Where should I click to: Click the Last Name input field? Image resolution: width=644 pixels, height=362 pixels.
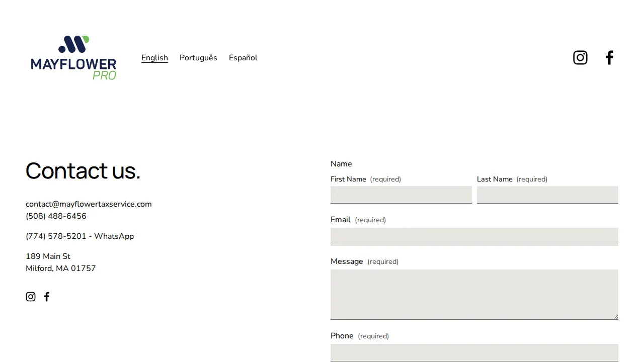[x=547, y=195]
